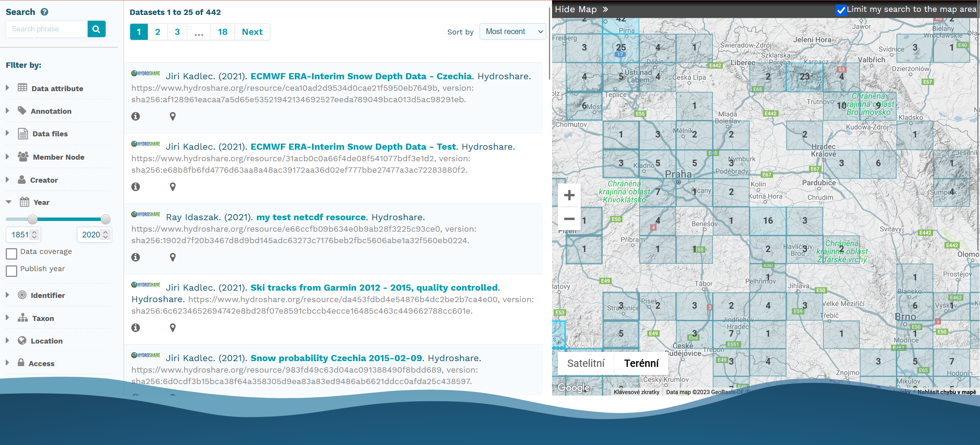
Task: Go to results page 3
Action: click(177, 32)
